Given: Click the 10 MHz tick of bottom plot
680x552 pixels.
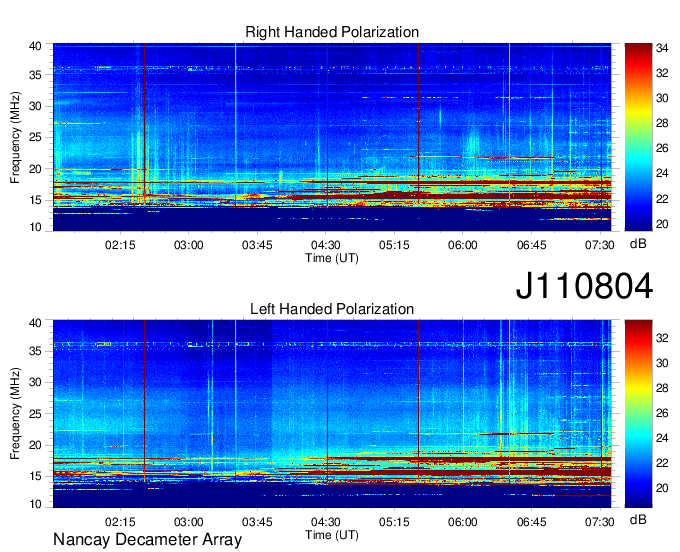Looking at the screenshot, I should pyautogui.click(x=35, y=504).
